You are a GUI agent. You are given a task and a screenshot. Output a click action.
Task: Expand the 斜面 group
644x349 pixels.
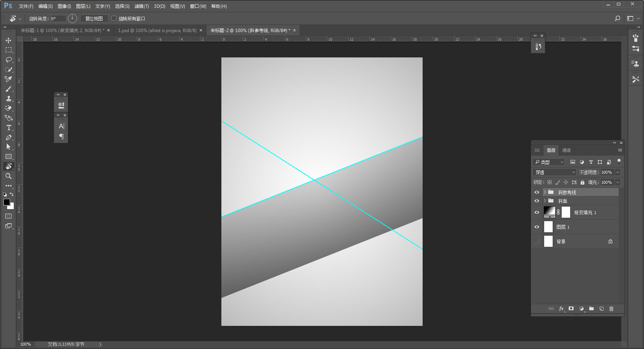pos(544,201)
